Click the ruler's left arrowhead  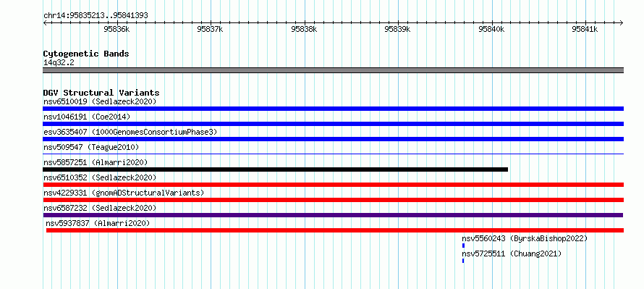click(45, 23)
